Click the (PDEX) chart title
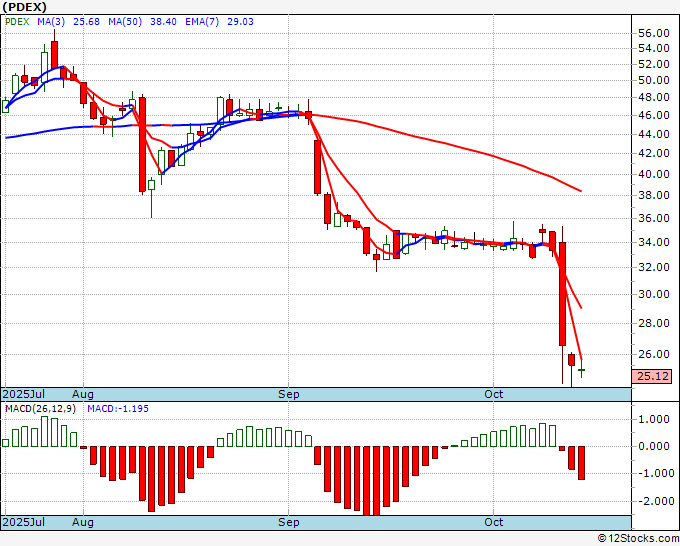Image resolution: width=680 pixels, height=546 pixels. 24,7
